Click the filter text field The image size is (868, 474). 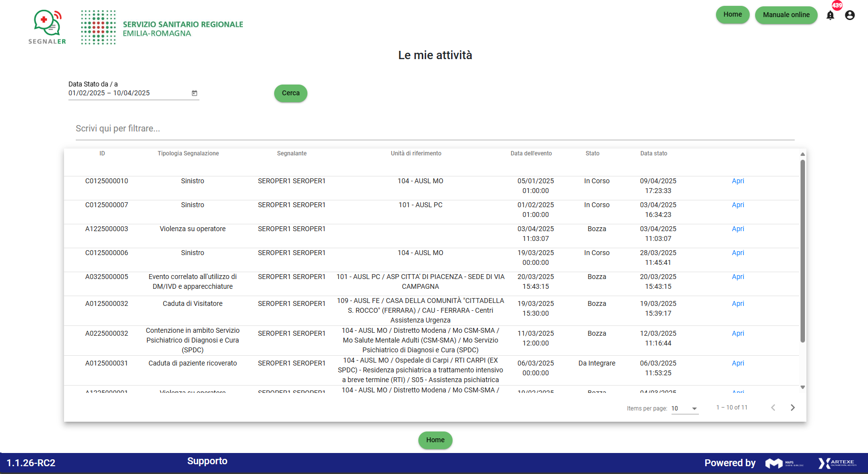434,129
